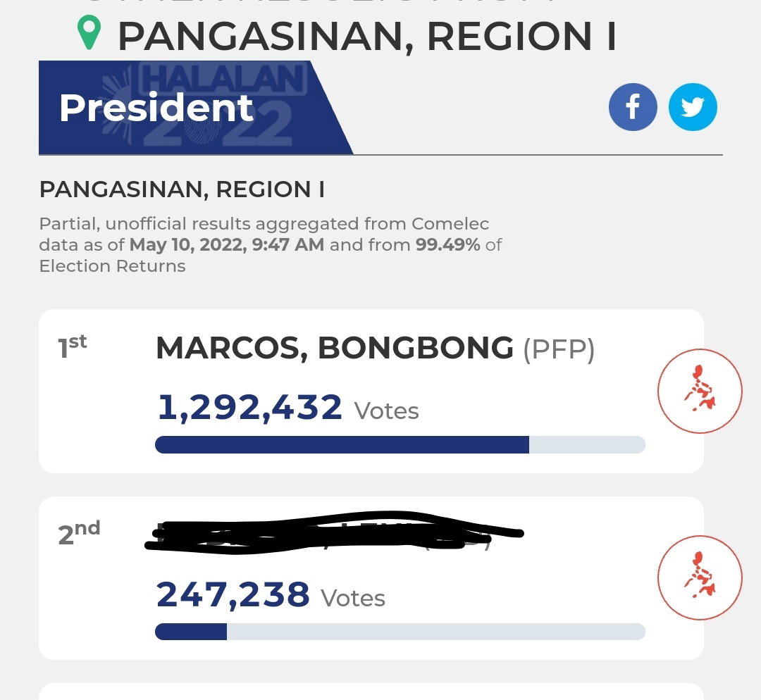
Task: Open the Philippines map icon beside Marcos
Action: click(x=700, y=391)
